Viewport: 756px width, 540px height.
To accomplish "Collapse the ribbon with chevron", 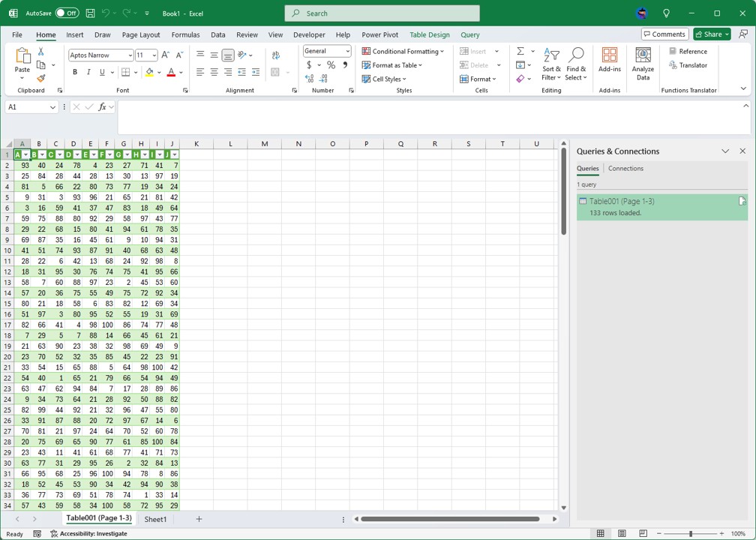I will click(743, 88).
